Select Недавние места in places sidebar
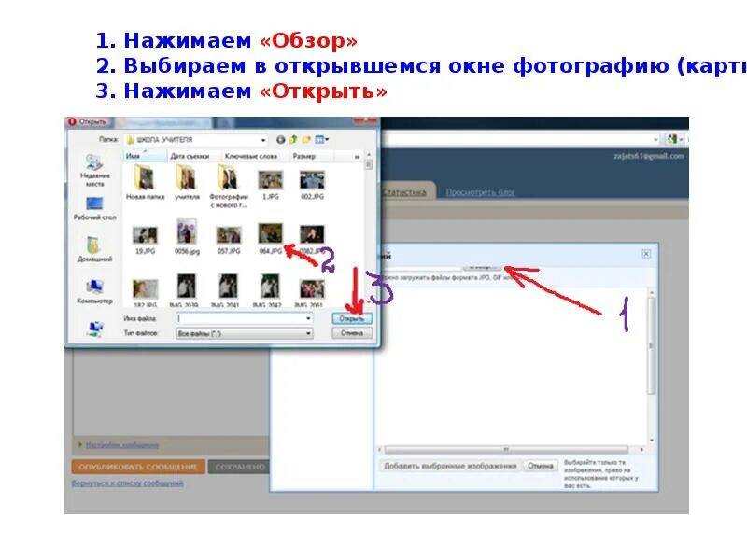Image resolution: width=747 pixels, height=560 pixels. pyautogui.click(x=94, y=171)
